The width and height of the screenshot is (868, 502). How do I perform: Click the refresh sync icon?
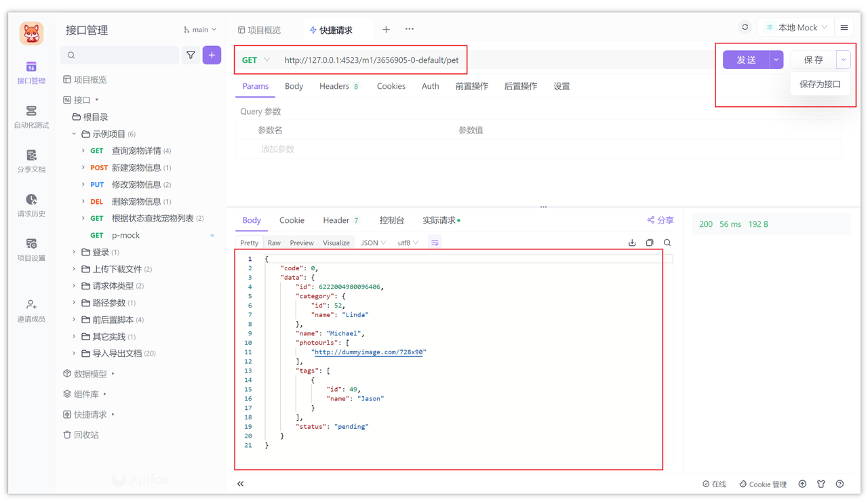(x=745, y=27)
